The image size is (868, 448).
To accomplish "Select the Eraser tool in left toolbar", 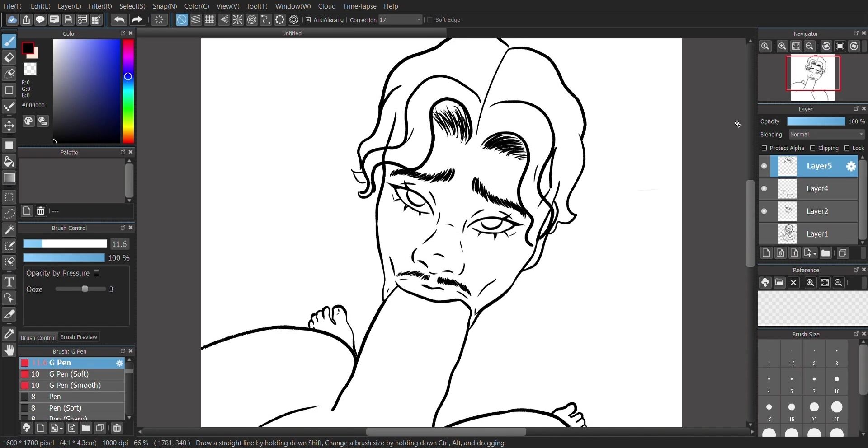I will click(x=9, y=58).
